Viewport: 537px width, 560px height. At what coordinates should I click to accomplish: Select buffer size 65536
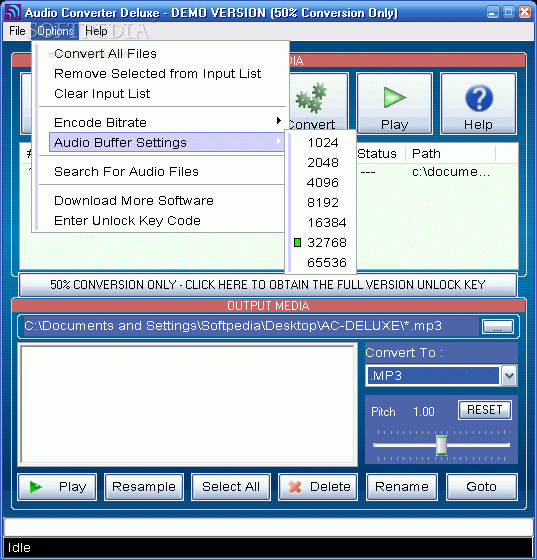pos(323,263)
